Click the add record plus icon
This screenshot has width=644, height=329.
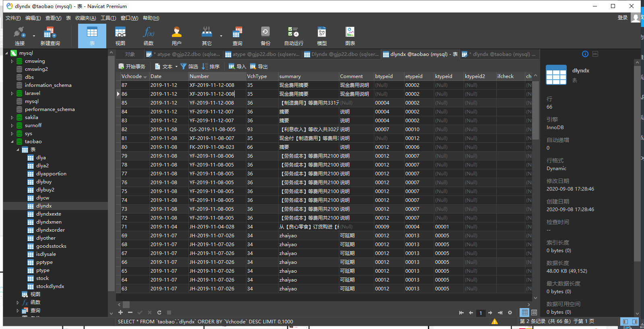[x=120, y=313]
